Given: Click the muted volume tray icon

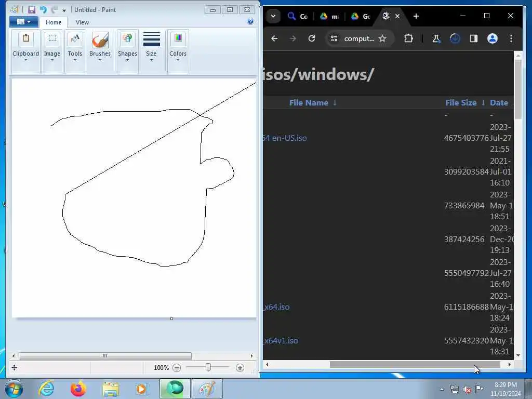Looking at the screenshot, I should (x=467, y=390).
